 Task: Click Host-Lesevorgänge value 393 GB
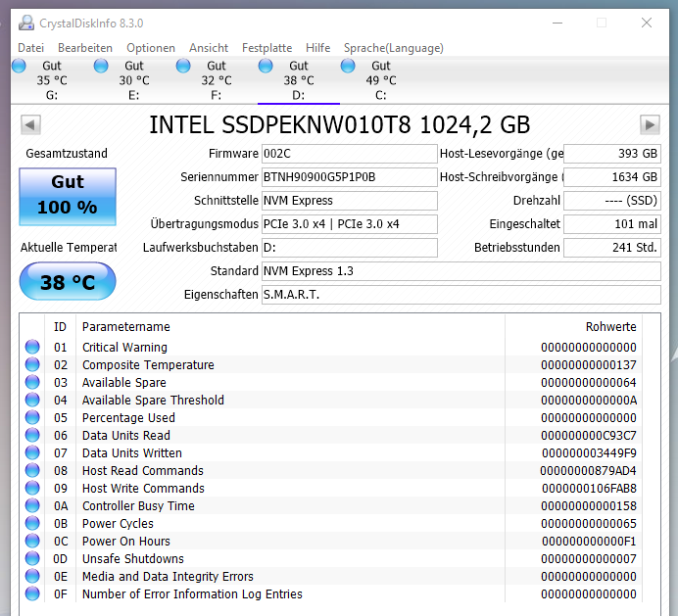tap(612, 154)
